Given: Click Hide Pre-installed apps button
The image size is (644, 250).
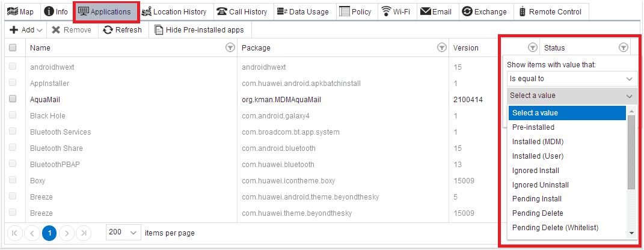Looking at the screenshot, I should tap(199, 30).
